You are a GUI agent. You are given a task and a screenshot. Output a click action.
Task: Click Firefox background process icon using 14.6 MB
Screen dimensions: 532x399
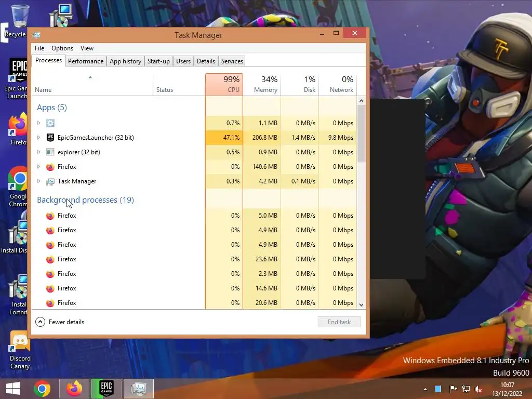pyautogui.click(x=50, y=289)
